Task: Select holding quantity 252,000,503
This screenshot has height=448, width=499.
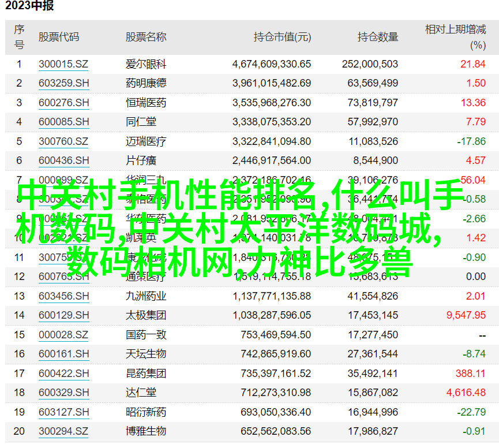Action: coord(370,64)
